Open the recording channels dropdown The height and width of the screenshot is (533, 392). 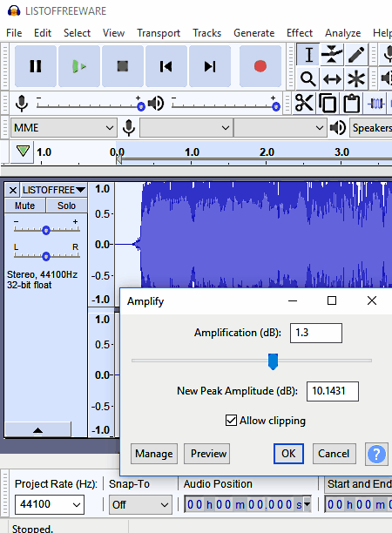pyautogui.click(x=280, y=128)
